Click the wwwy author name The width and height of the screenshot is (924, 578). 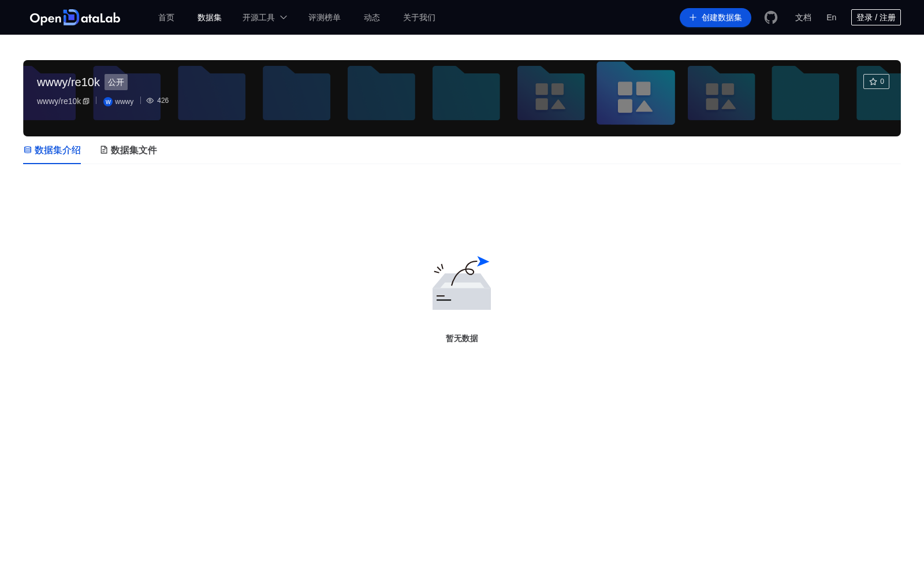coord(124,102)
